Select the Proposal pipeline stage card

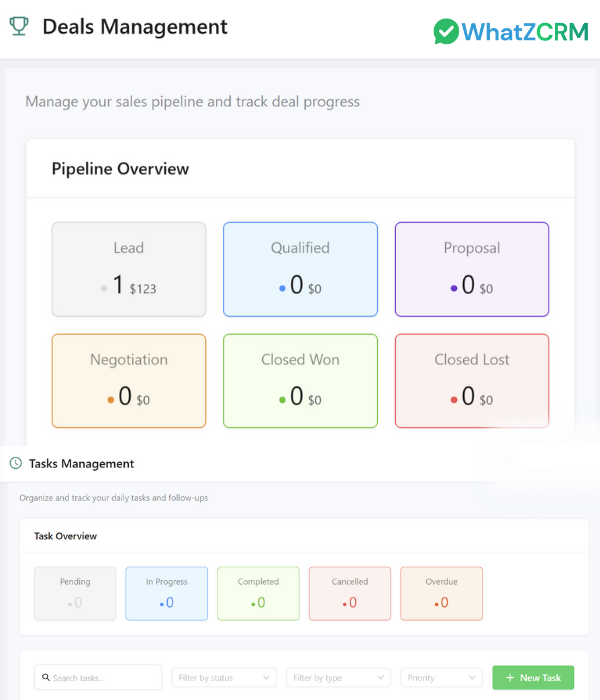point(472,270)
